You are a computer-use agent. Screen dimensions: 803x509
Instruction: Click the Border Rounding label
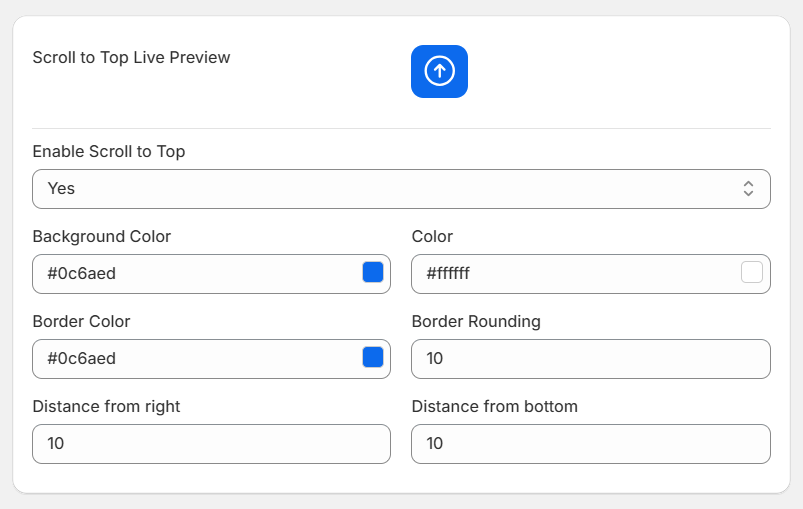476,322
